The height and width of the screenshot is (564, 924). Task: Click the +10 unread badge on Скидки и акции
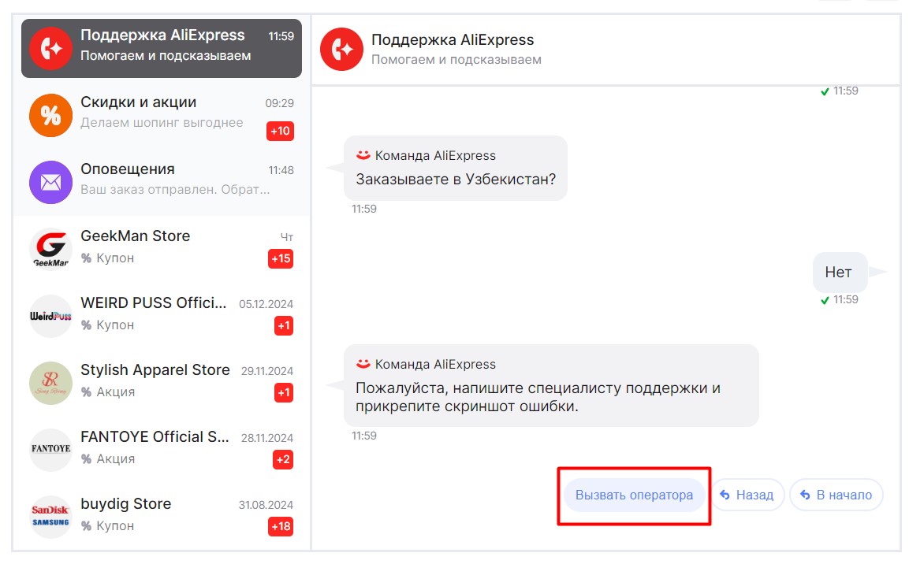(x=280, y=131)
